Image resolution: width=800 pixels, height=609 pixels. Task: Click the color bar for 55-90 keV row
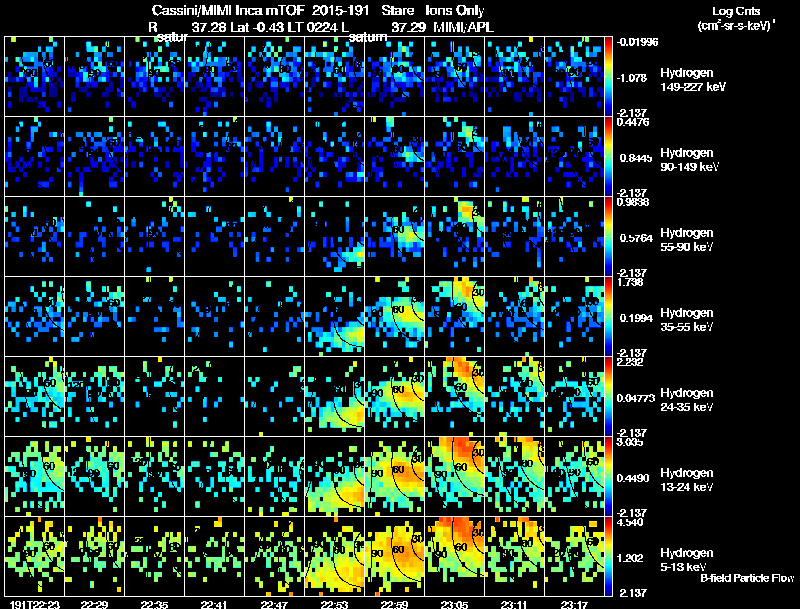click(608, 237)
